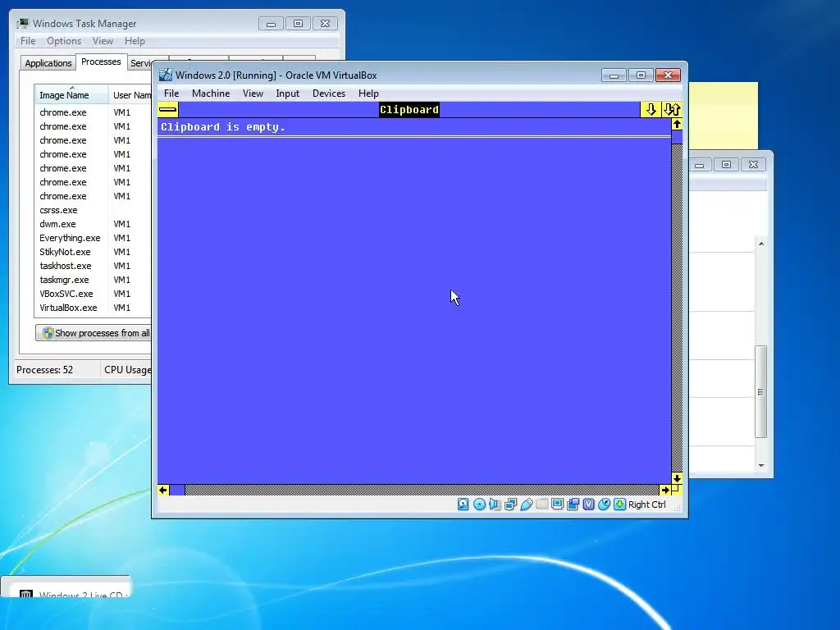Select the taskhost.exe process
The height and width of the screenshot is (630, 840).
click(94, 266)
